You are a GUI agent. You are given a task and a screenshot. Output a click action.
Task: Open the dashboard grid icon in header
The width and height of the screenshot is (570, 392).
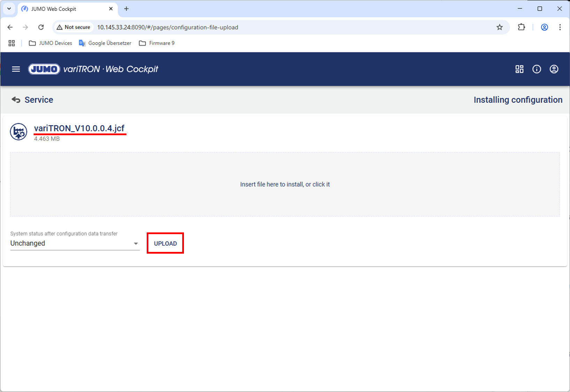[x=519, y=69]
